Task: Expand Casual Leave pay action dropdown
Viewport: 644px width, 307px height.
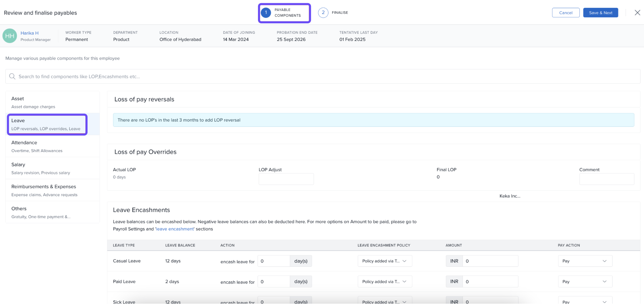Action: [585, 261]
